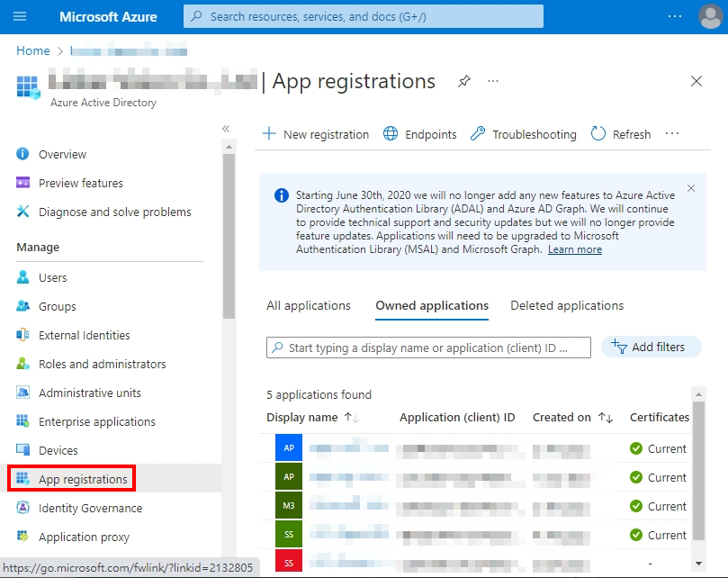Go to the Home breadcrumb
The height and width of the screenshot is (578, 728).
coord(33,50)
